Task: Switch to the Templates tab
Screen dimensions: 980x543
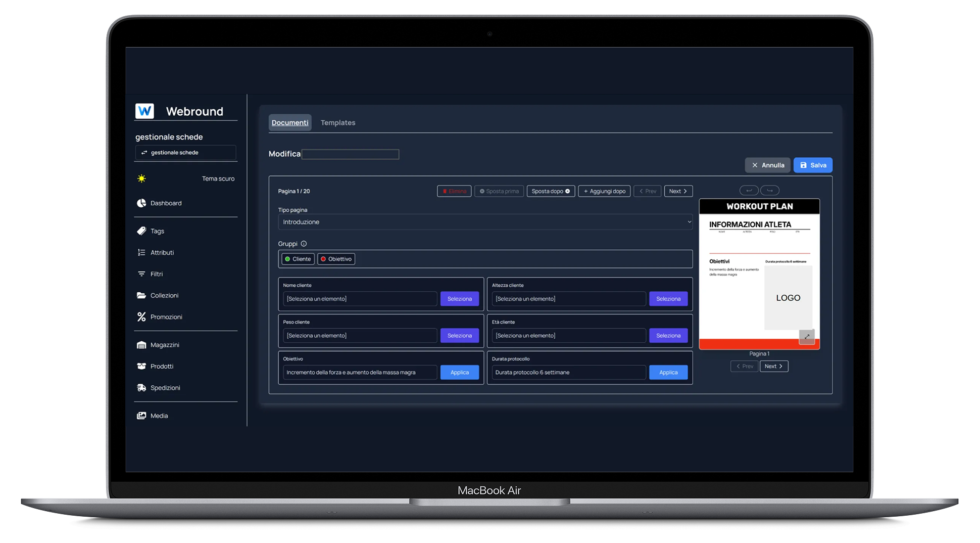Action: coord(338,122)
